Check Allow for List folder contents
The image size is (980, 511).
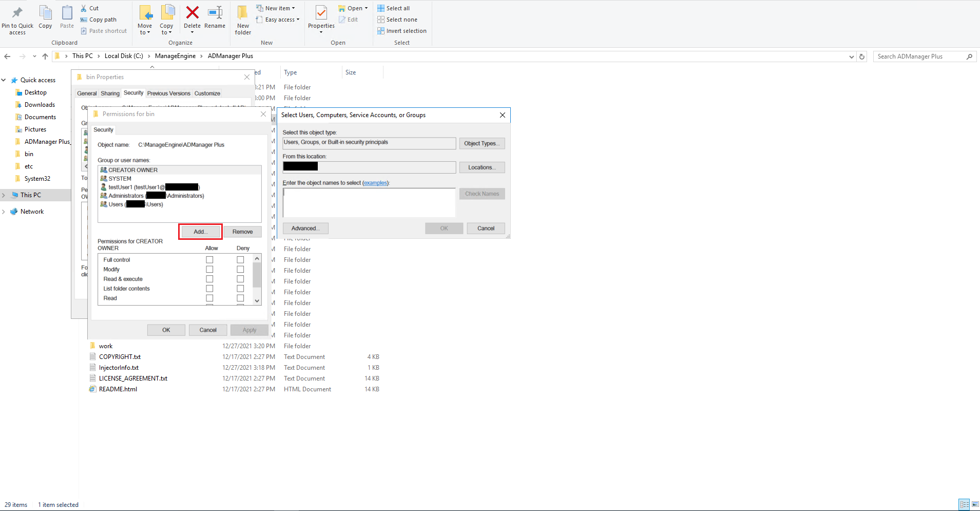point(209,289)
